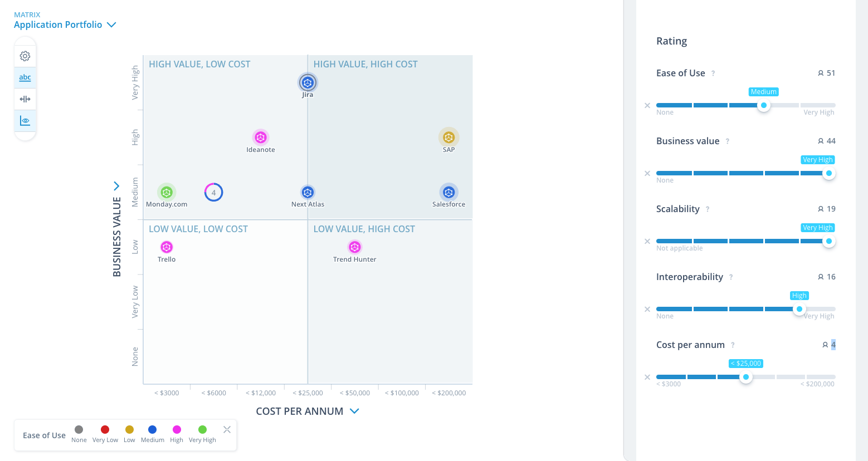Click the Cost per annum slider handle
Image resolution: width=868 pixels, height=461 pixels.
pos(747,377)
